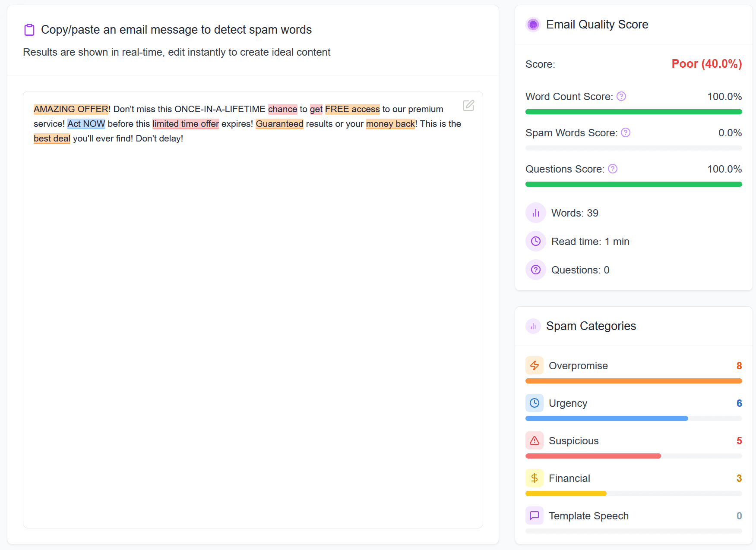
Task: Click the Overpromise category label
Action: tap(578, 366)
